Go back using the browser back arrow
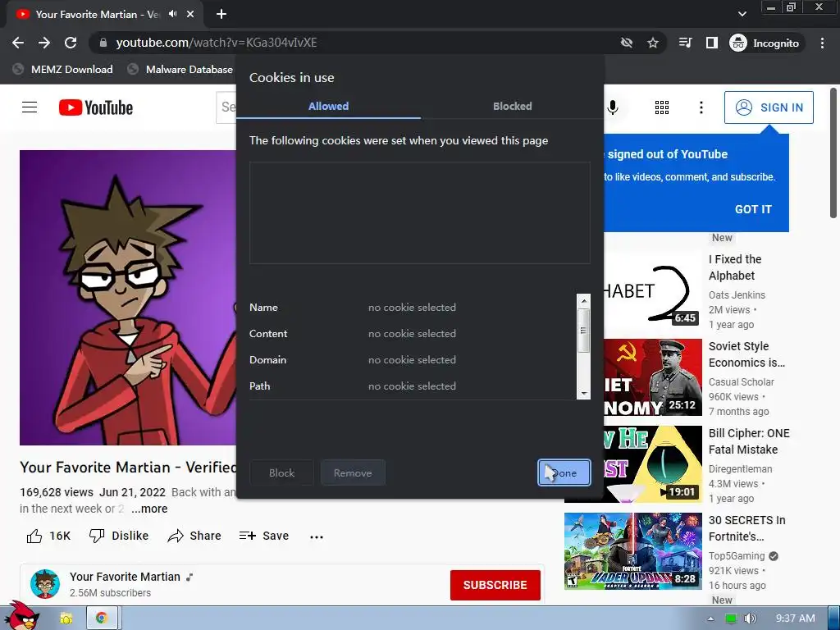The height and width of the screenshot is (630, 840). click(x=18, y=43)
